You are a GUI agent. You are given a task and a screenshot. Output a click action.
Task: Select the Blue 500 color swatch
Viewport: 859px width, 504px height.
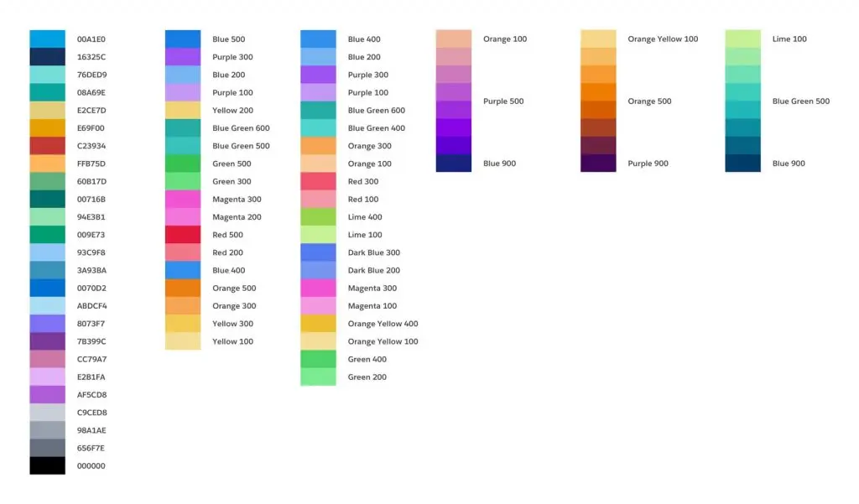tap(183, 39)
